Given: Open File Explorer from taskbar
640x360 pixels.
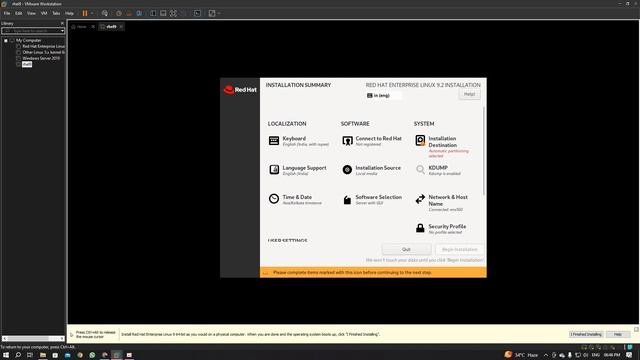Looking at the screenshot, I should point(42,355).
